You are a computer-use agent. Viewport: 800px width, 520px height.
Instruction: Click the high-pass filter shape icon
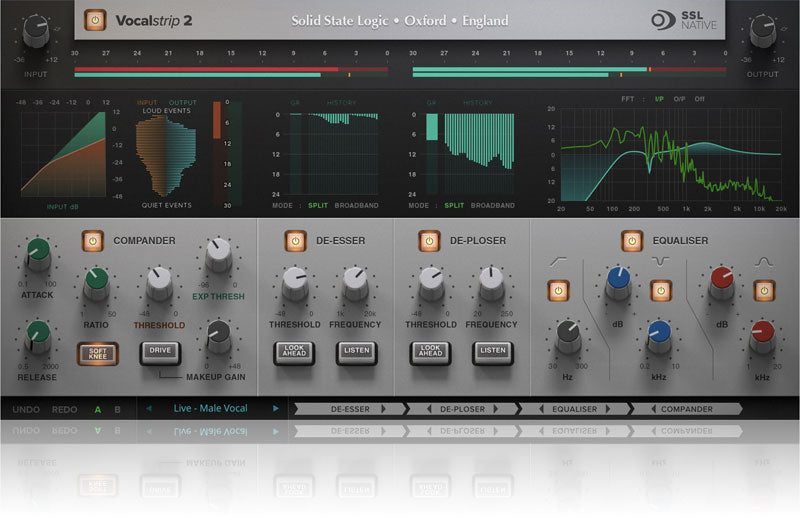558,262
